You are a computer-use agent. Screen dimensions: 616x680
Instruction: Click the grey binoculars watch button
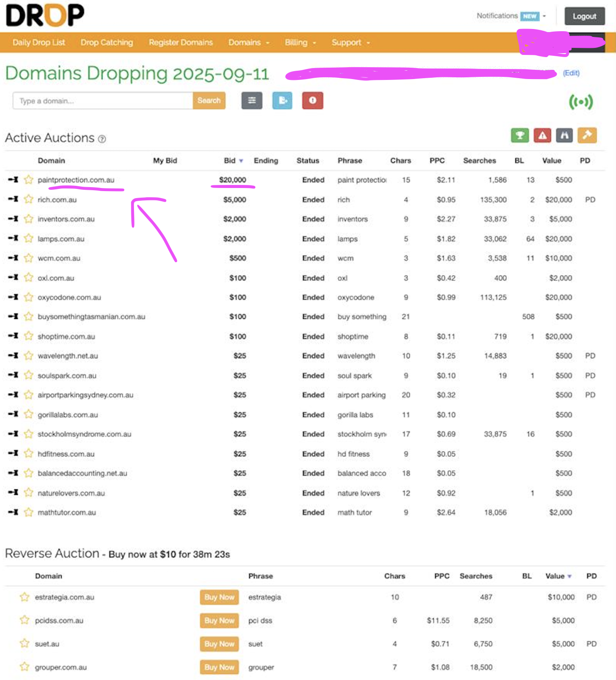click(565, 135)
